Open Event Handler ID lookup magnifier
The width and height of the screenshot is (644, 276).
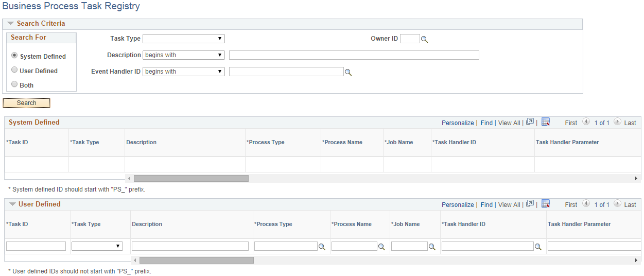[x=348, y=73]
